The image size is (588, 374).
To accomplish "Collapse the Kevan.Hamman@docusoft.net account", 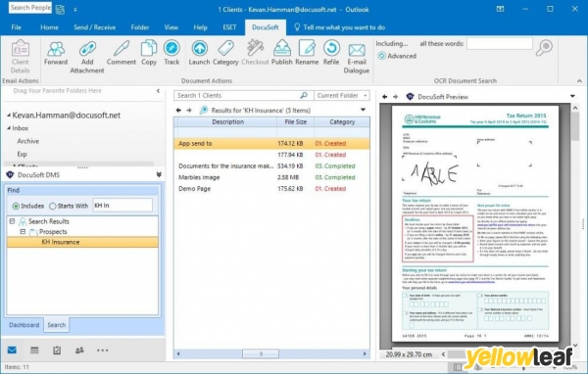I will pos(8,116).
